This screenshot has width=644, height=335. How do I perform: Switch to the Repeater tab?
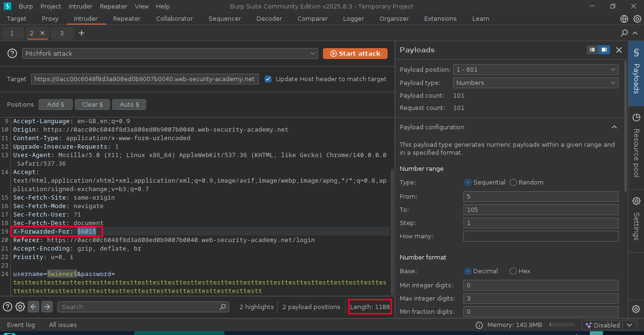point(127,19)
